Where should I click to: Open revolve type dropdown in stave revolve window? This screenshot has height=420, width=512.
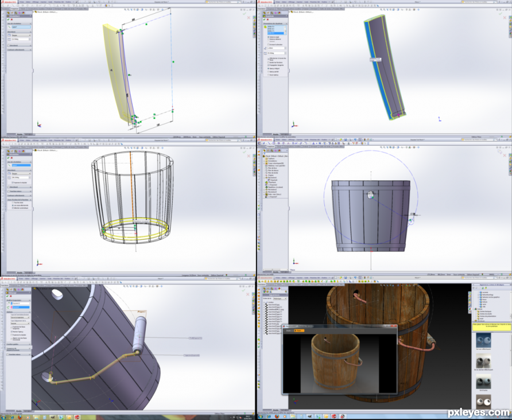pos(21,35)
